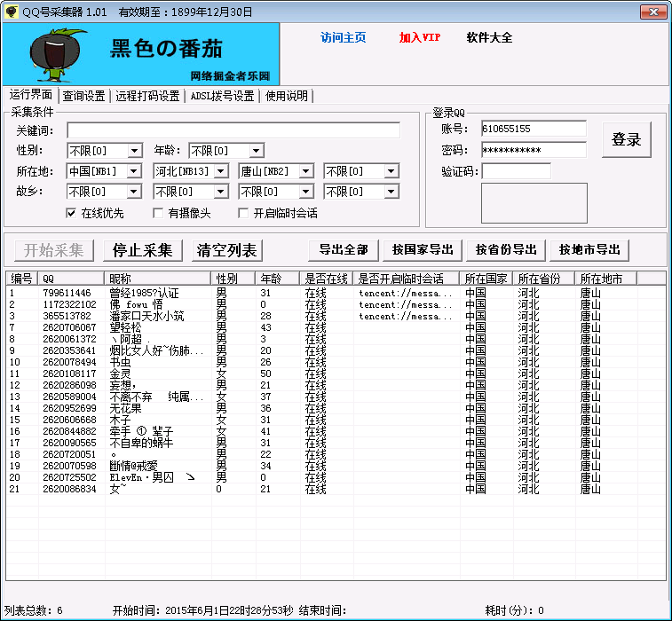Open the 使用说明 tab
The image size is (672, 621).
[x=286, y=96]
